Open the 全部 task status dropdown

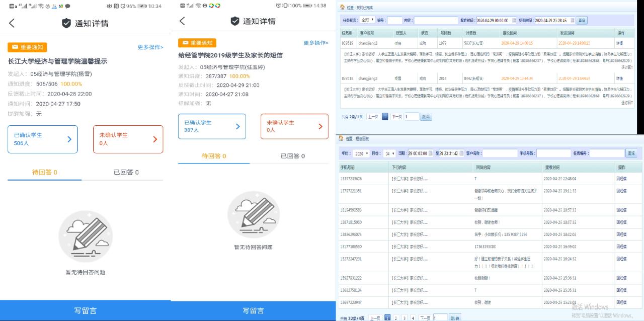point(367,21)
